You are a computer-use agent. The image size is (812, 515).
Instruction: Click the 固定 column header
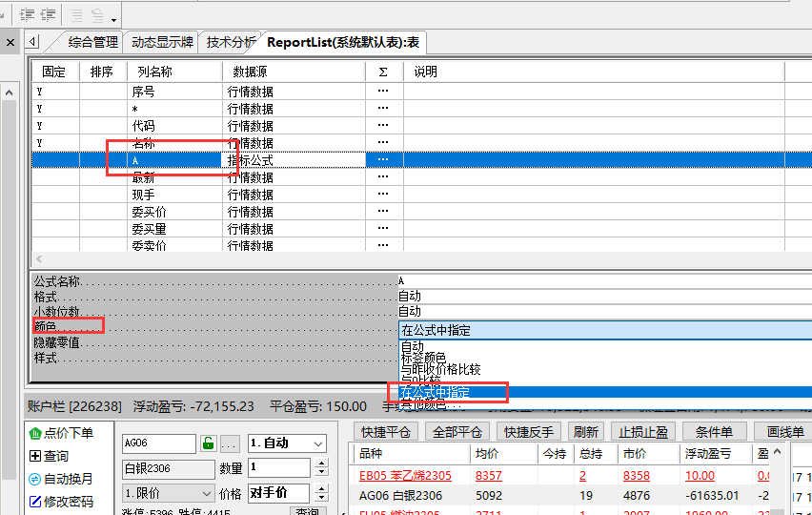55,72
